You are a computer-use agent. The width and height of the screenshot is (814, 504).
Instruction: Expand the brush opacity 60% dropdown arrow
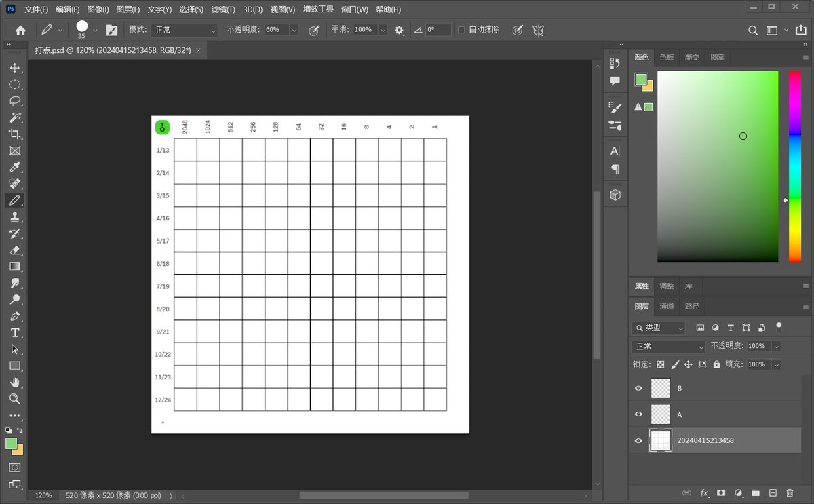point(294,30)
